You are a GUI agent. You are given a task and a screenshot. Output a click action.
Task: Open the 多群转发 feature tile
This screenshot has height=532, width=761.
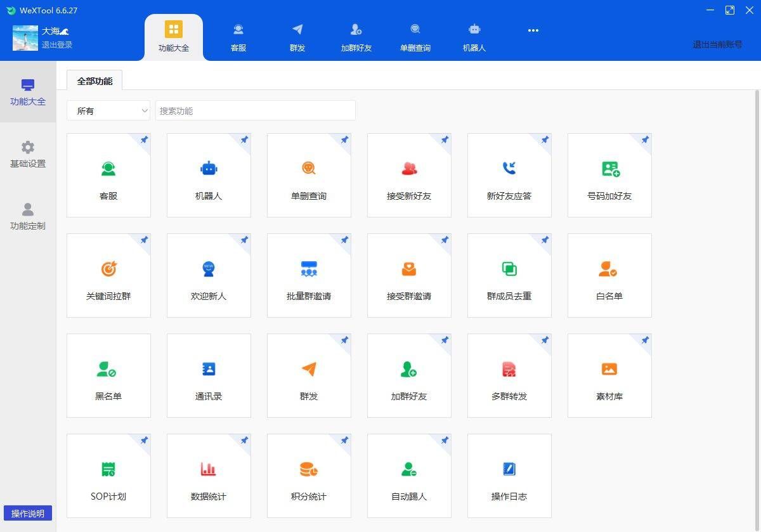click(509, 376)
